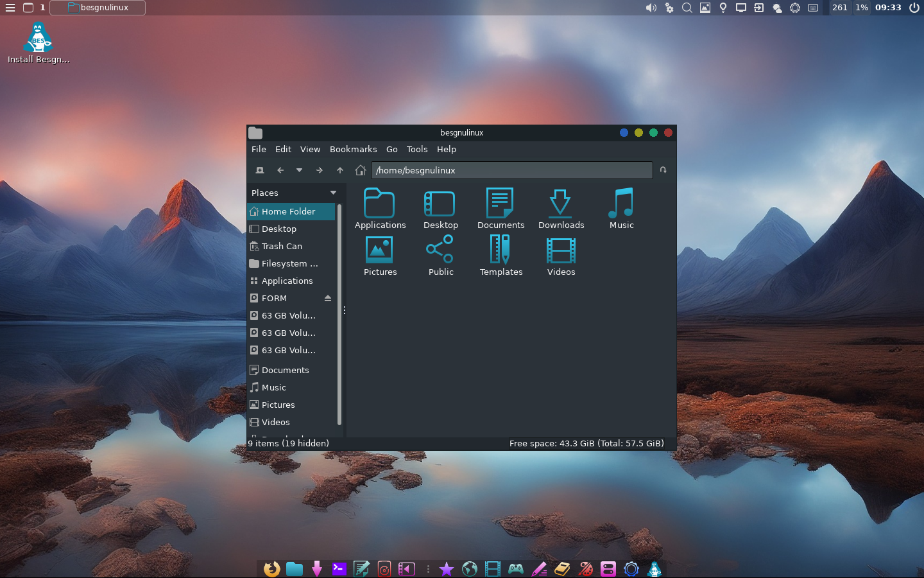Click the home folder toolbar icon
Image resolution: width=924 pixels, height=578 pixels.
click(x=361, y=170)
